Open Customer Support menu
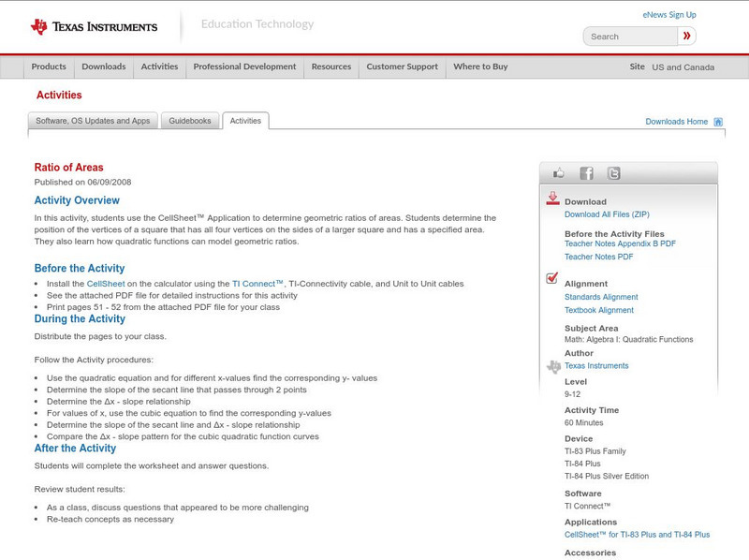 click(x=403, y=66)
